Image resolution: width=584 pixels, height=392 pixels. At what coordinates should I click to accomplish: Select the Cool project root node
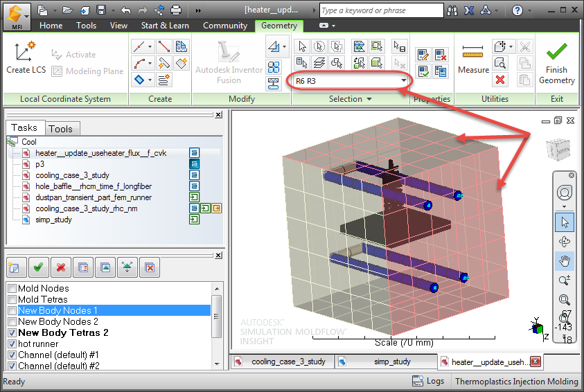pyautogui.click(x=28, y=142)
